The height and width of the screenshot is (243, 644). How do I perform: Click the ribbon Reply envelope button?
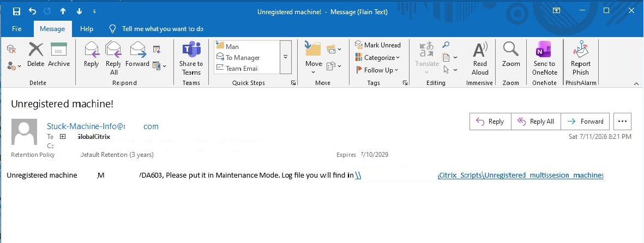coord(91,54)
